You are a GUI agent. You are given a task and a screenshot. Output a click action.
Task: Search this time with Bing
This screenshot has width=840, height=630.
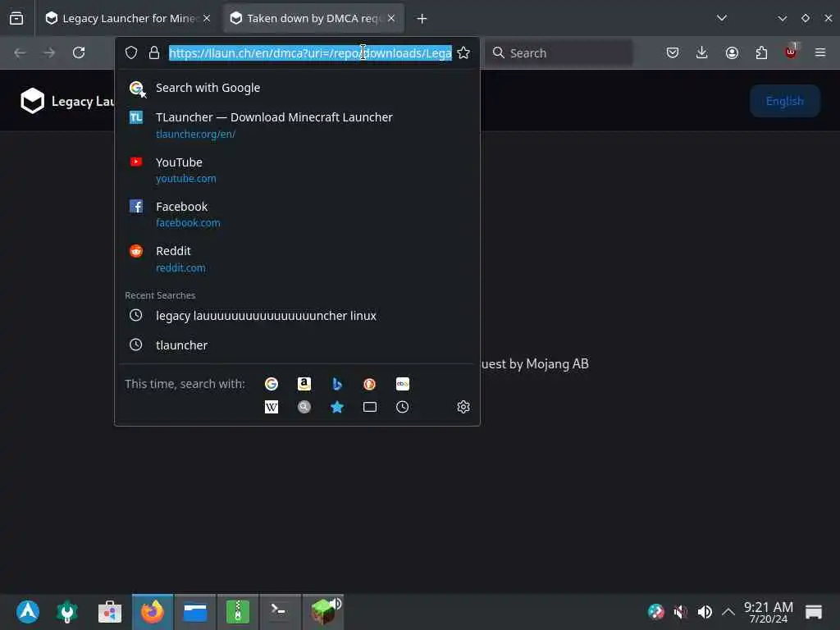click(x=337, y=384)
